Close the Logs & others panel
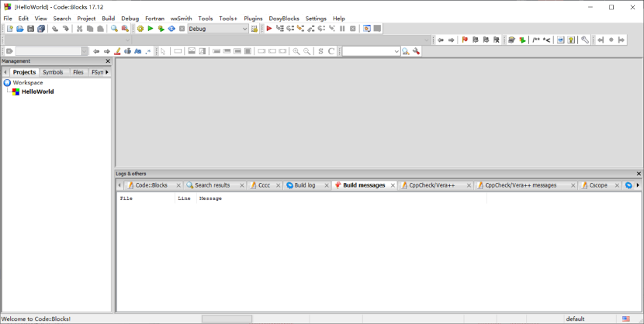The image size is (644, 324). coord(639,174)
